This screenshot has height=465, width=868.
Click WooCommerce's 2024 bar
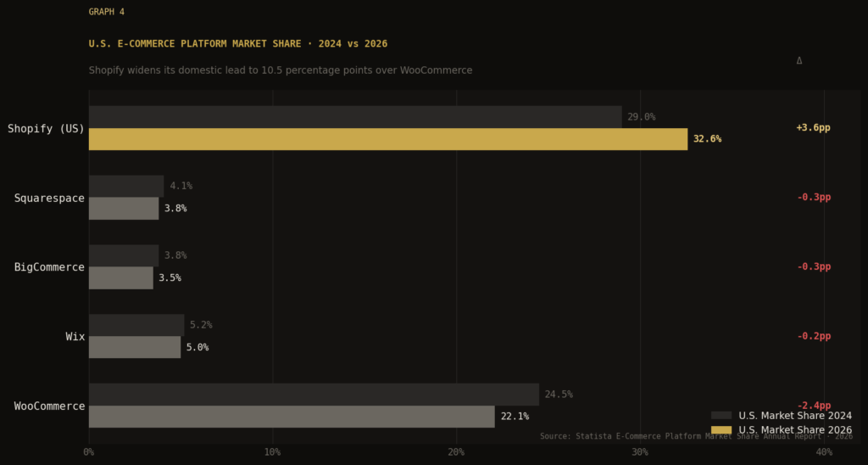[x=314, y=395]
